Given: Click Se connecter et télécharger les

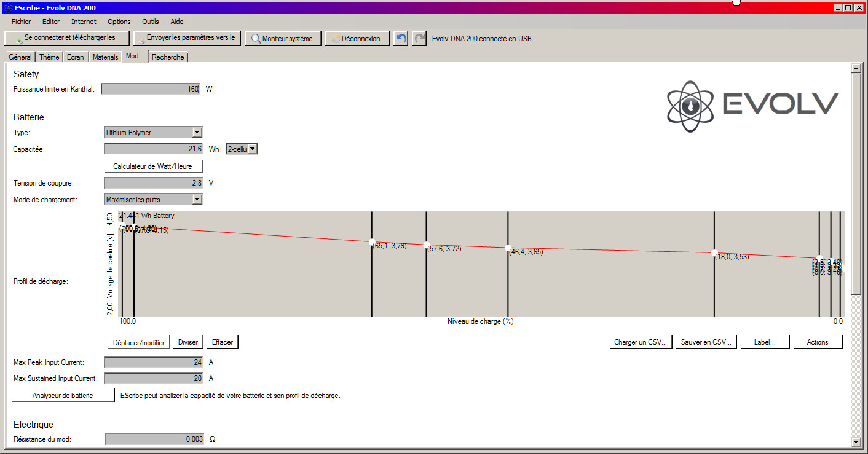Looking at the screenshot, I should [67, 38].
